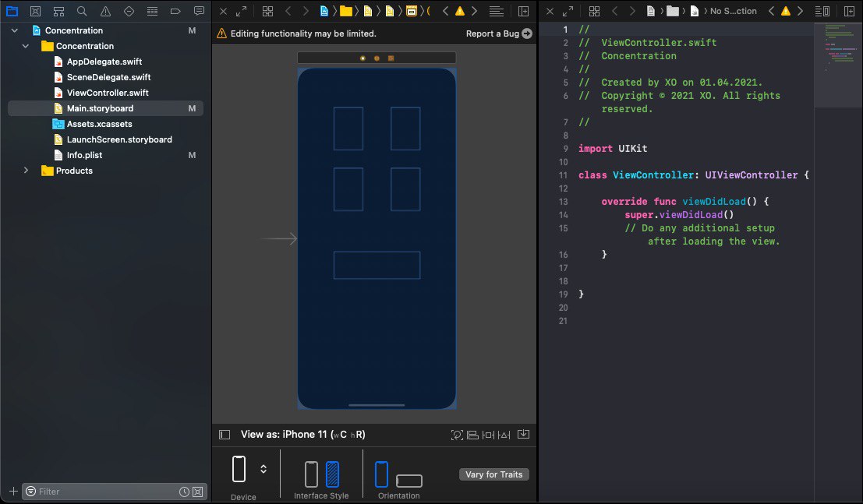This screenshot has width=863, height=504.
Task: Click the Align constraints icon
Action: [473, 435]
